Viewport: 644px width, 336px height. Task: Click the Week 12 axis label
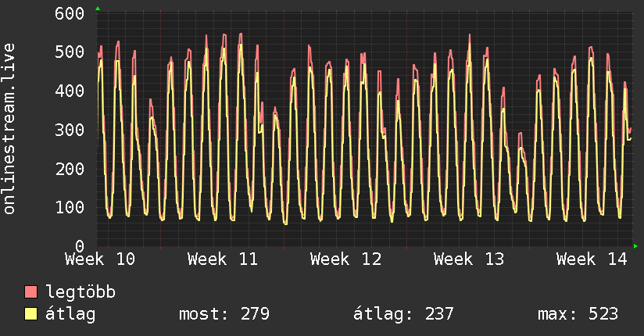click(x=345, y=259)
